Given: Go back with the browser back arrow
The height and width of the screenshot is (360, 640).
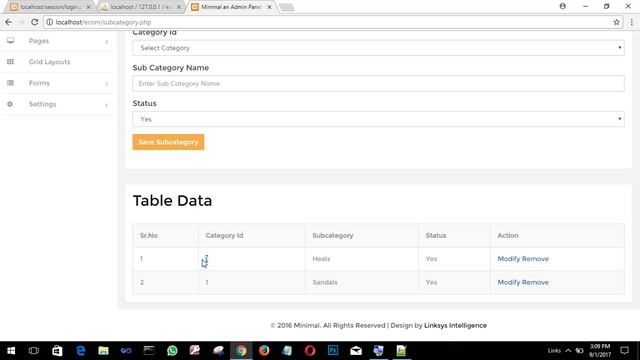Looking at the screenshot, I should [x=9, y=22].
